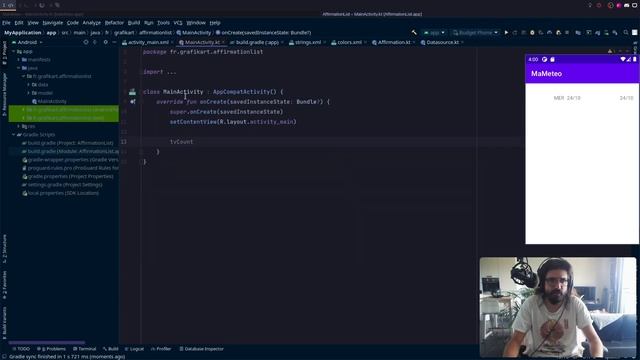Open the Resource Manager side tab

pyautogui.click(x=4, y=94)
